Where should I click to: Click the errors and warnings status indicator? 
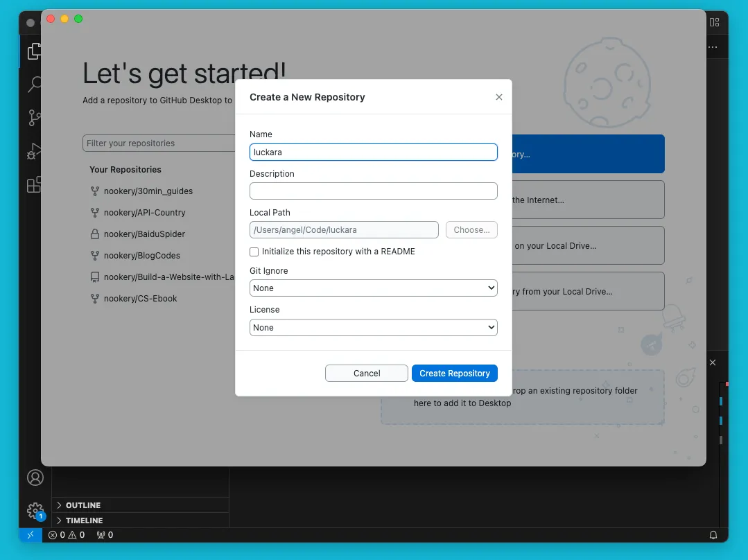[67, 535]
